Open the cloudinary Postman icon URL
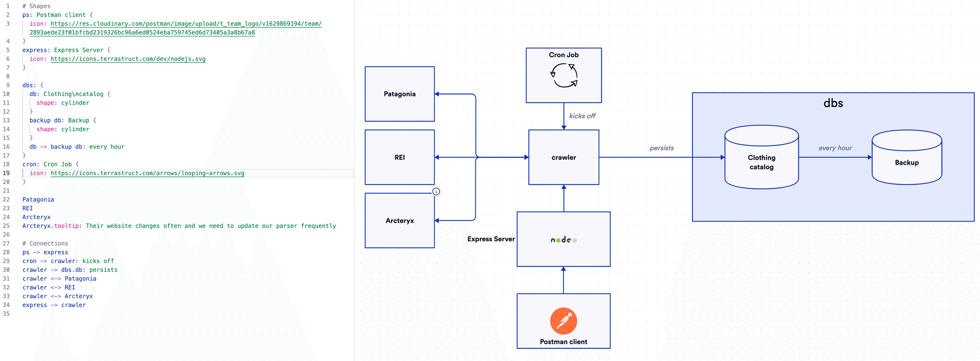This screenshot has height=361, width=980. click(x=176, y=28)
